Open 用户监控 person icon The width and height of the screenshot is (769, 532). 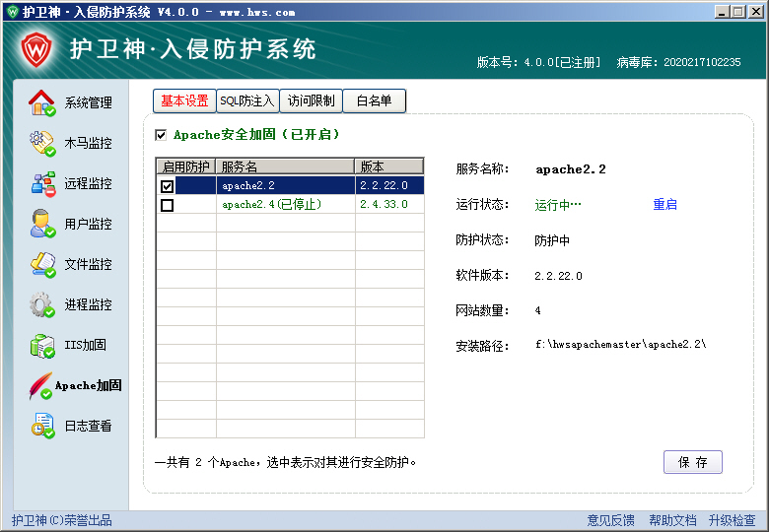(42, 224)
